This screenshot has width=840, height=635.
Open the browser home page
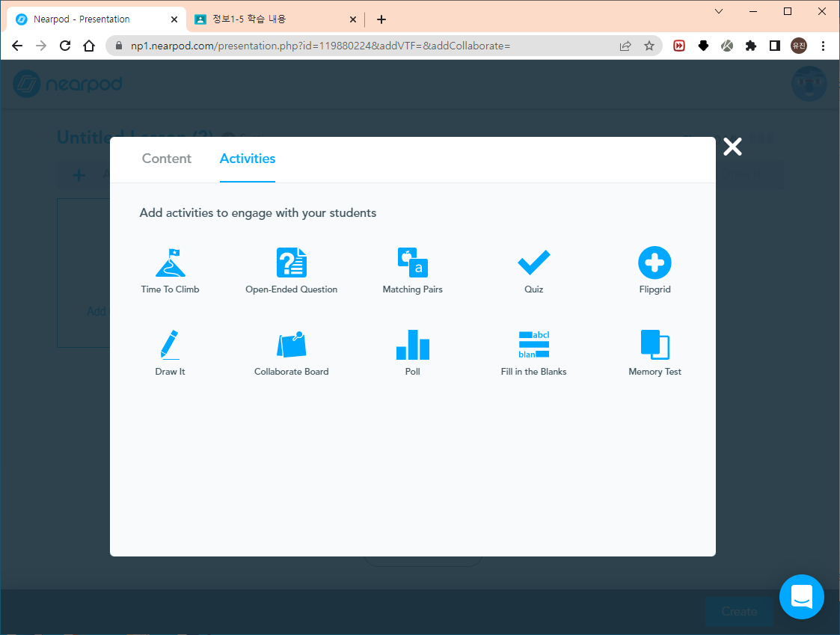click(x=90, y=46)
